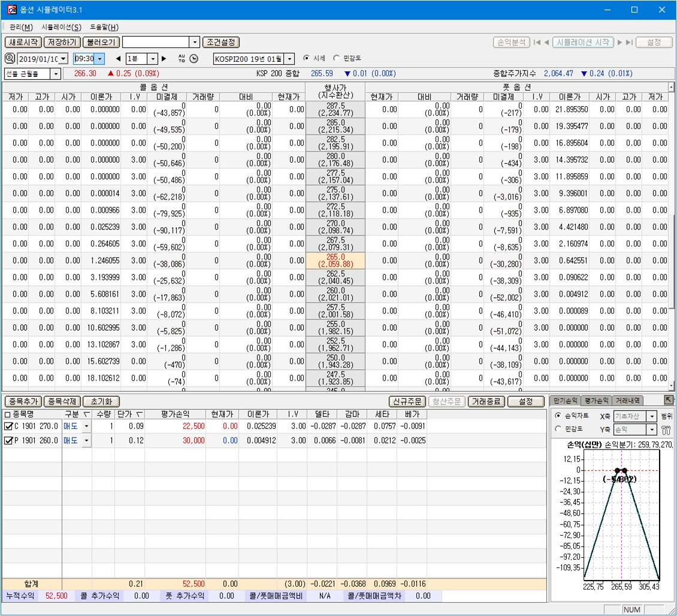Open chart tools via the wrench icon
The width and height of the screenshot is (677, 616).
coord(665,430)
